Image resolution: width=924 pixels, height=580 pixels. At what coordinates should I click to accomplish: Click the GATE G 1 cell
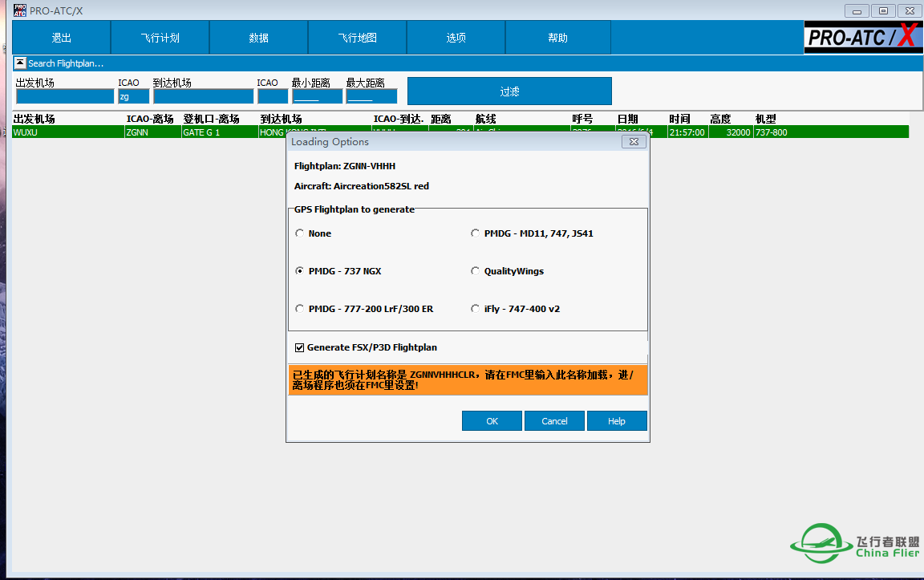pyautogui.click(x=220, y=132)
